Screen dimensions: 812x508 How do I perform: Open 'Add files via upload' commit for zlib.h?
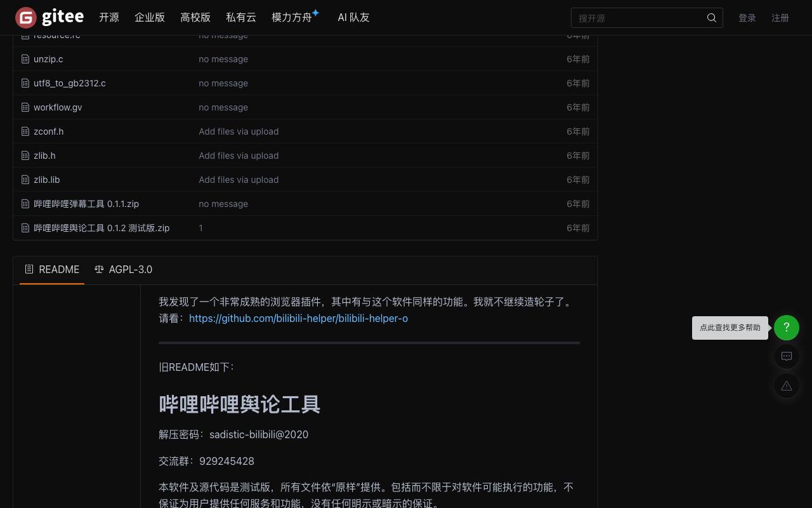tap(239, 156)
